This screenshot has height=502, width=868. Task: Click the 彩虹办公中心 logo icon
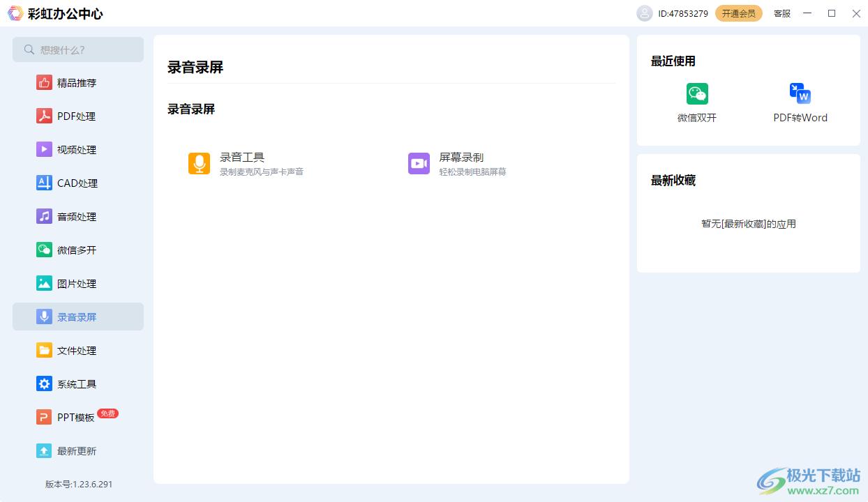[x=15, y=13]
